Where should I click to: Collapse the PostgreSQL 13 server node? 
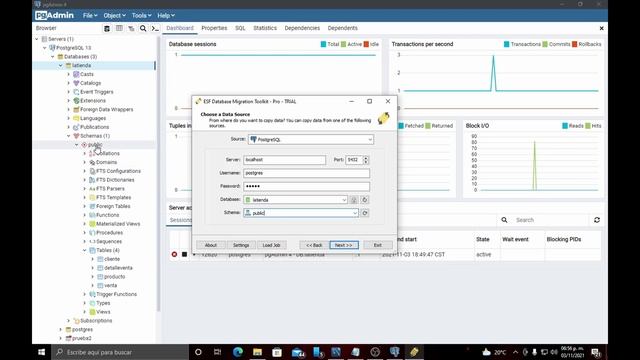click(x=45, y=48)
